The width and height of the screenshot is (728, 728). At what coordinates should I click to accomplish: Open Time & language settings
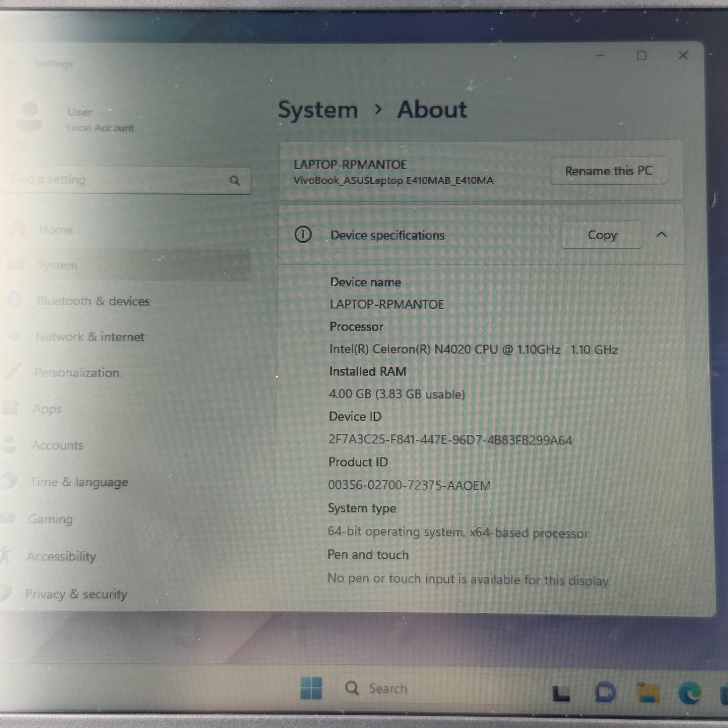(x=79, y=482)
